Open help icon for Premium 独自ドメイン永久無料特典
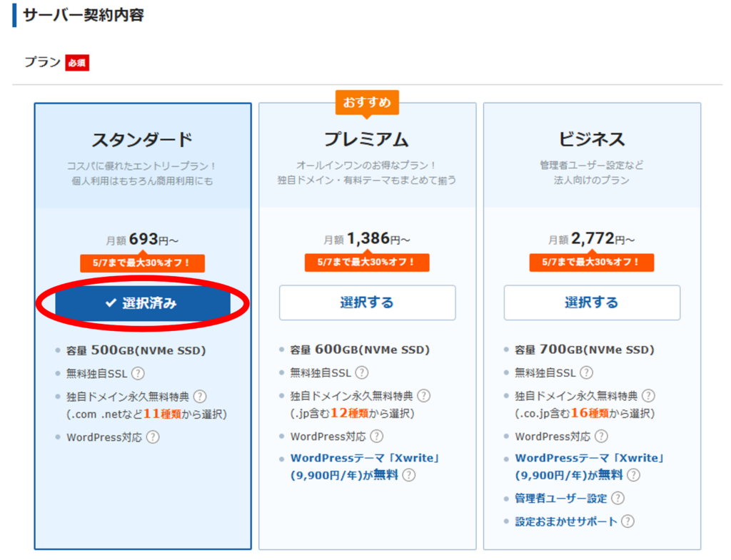The height and width of the screenshot is (560, 731). (x=424, y=395)
